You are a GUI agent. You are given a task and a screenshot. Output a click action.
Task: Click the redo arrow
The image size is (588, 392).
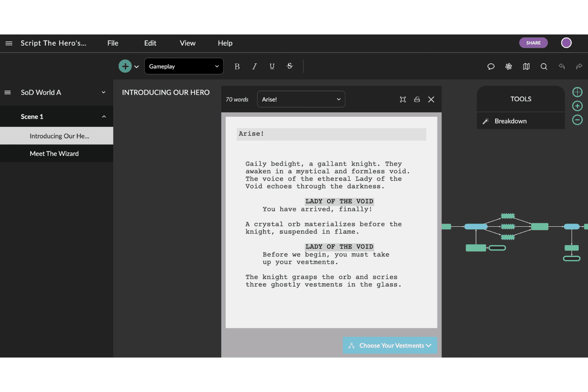coord(579,66)
